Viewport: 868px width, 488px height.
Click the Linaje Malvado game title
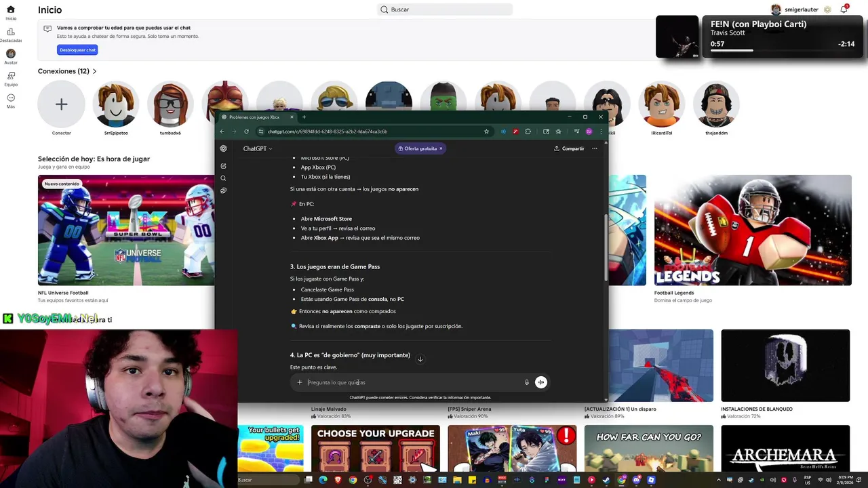tap(329, 409)
